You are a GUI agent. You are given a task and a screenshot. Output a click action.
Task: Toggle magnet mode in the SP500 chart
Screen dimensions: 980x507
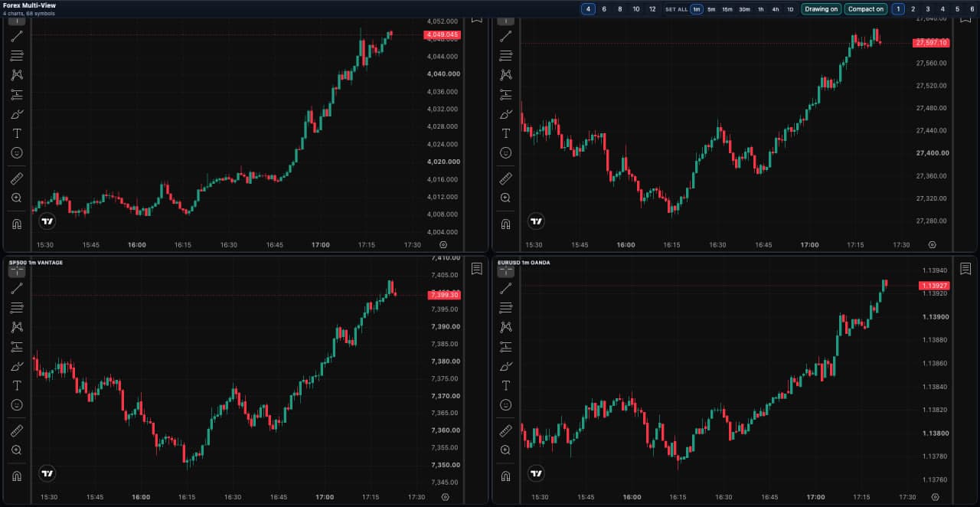click(17, 476)
